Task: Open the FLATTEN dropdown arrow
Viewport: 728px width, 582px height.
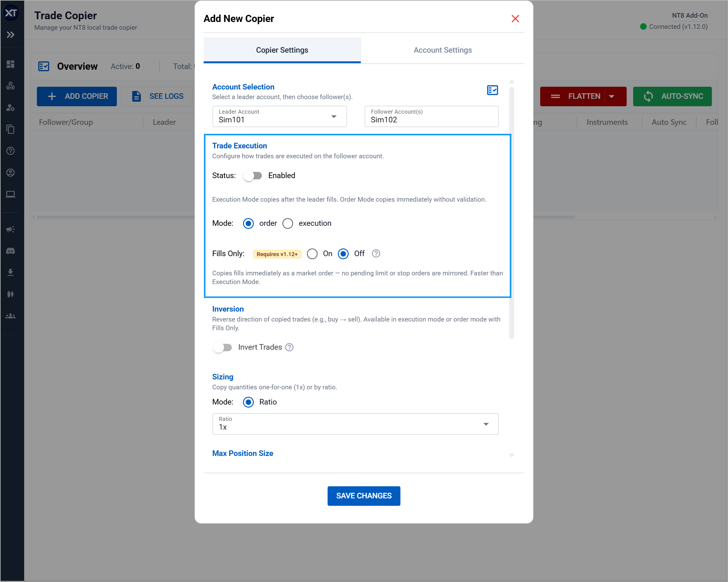Action: (x=612, y=96)
